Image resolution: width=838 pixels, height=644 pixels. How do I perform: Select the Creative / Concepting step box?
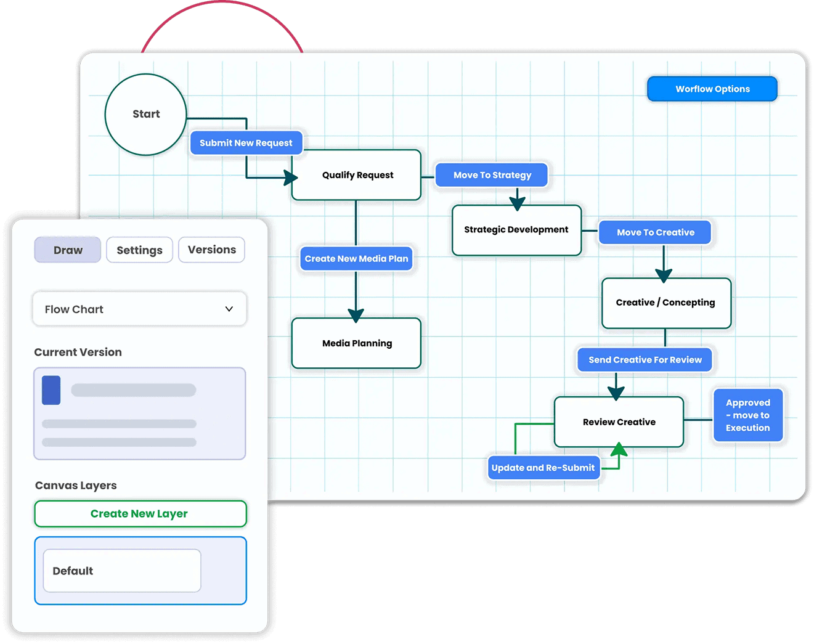666,303
